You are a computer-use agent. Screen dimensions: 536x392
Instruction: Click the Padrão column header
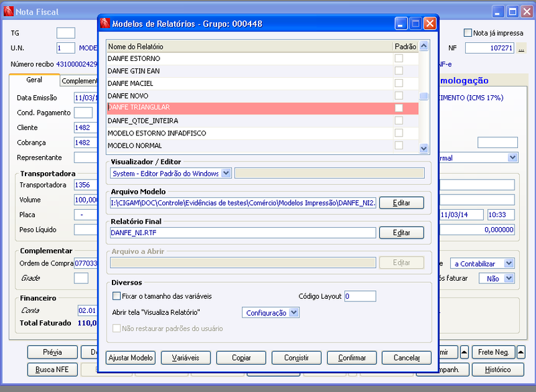pos(405,46)
